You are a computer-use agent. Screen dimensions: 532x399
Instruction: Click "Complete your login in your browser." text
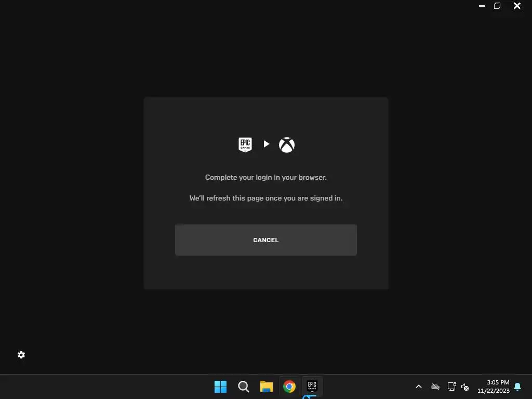(x=265, y=178)
